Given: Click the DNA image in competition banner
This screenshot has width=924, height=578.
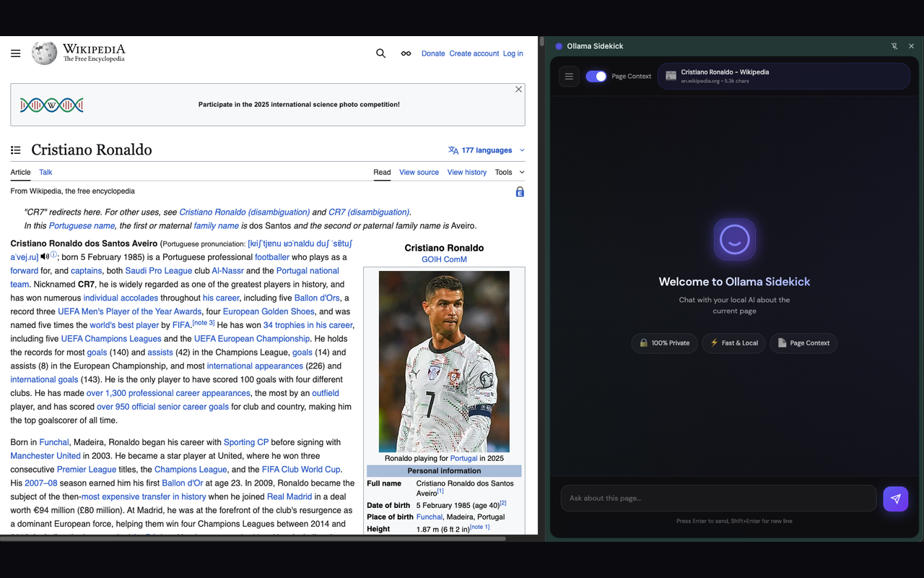Looking at the screenshot, I should coord(52,105).
